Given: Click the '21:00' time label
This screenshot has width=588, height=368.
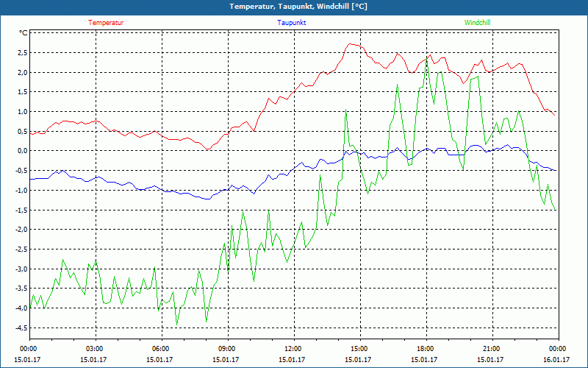Looking at the screenshot, I should [492, 349].
